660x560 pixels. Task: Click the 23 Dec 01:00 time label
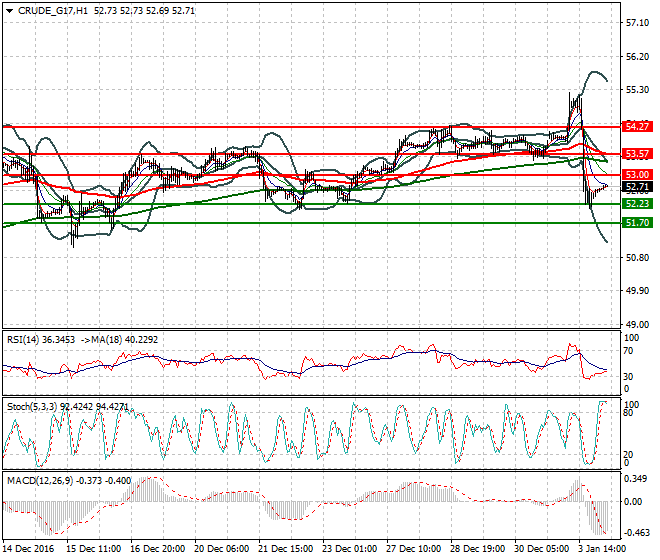click(x=349, y=549)
